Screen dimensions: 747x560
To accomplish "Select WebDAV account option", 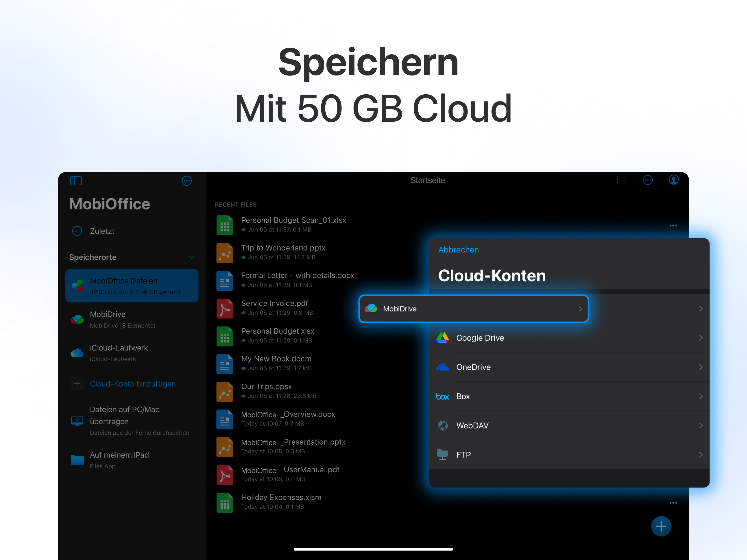I will click(x=569, y=425).
